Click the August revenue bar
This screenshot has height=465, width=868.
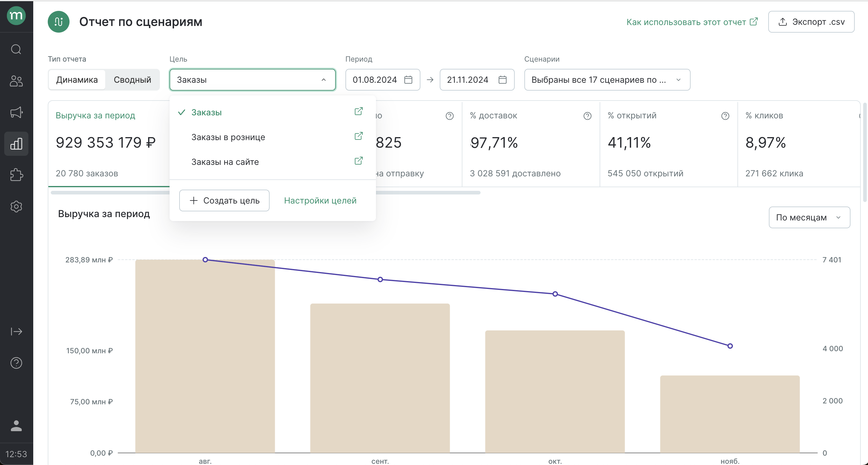click(x=205, y=356)
